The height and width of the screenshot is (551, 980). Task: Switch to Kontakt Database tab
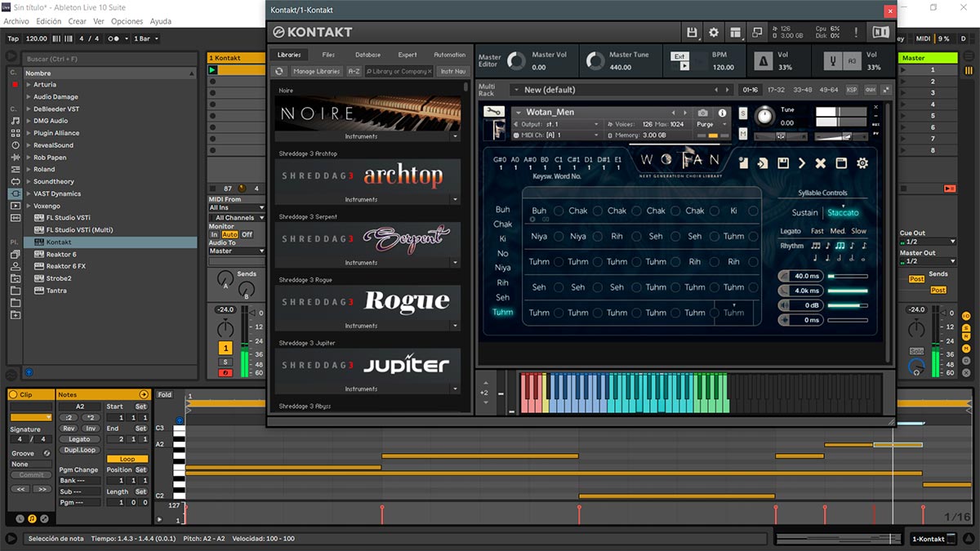point(367,55)
